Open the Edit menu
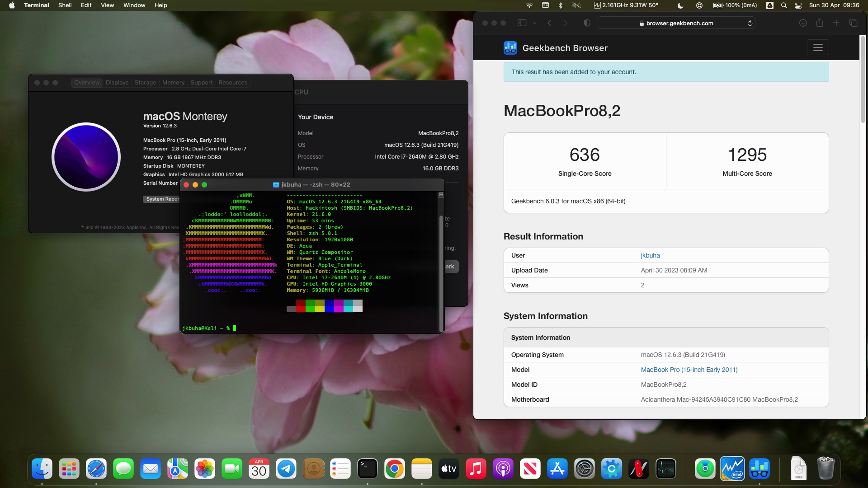This screenshot has height=488, width=868. click(86, 5)
